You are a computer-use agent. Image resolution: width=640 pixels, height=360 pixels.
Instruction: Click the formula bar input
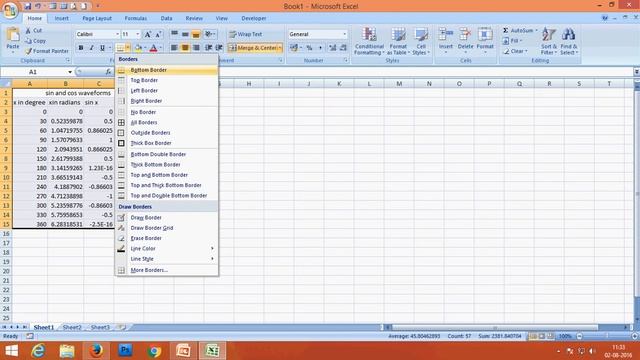point(373,72)
